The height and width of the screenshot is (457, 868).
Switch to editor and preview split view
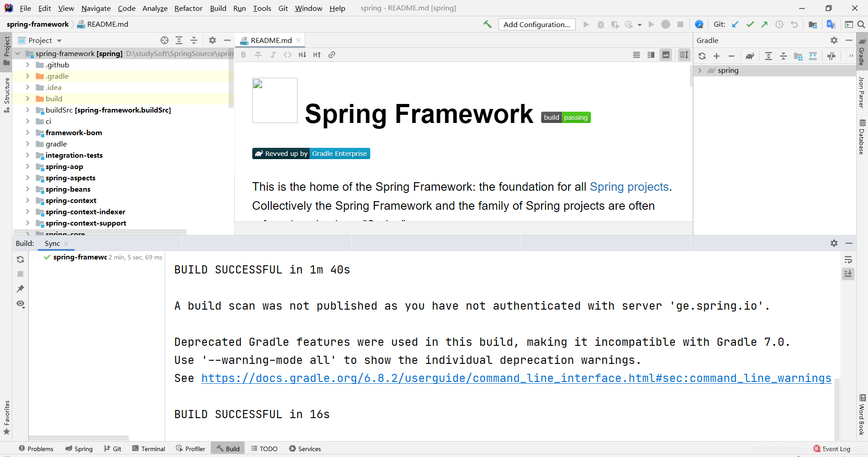coord(651,55)
